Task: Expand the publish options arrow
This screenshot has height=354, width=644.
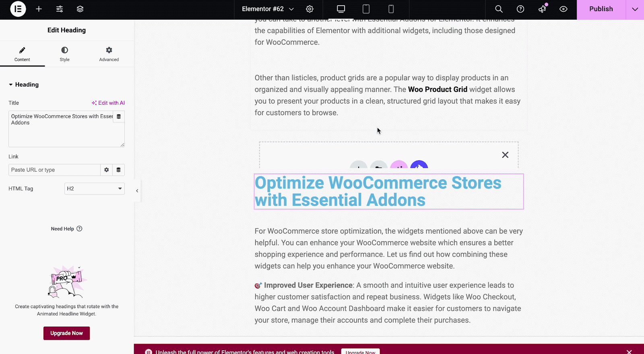Action: click(635, 9)
